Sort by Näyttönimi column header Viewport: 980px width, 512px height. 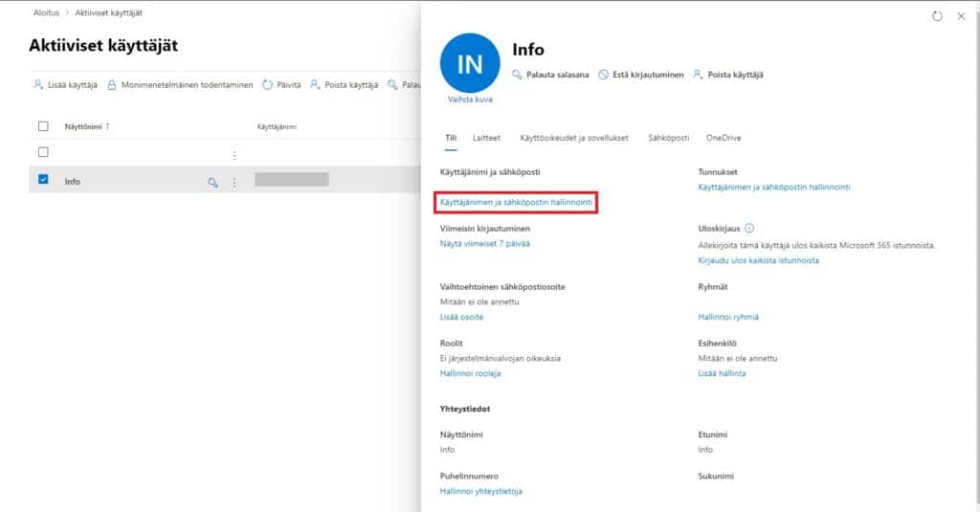86,126
